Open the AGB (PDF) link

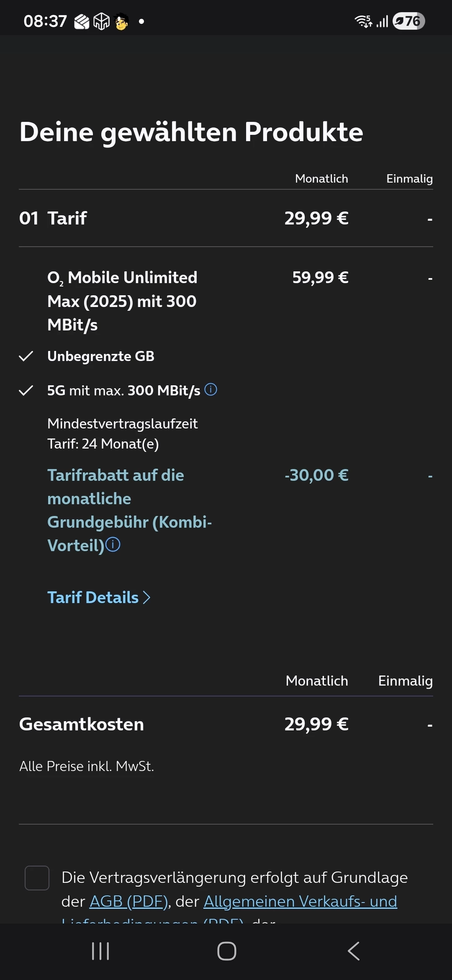(x=128, y=901)
